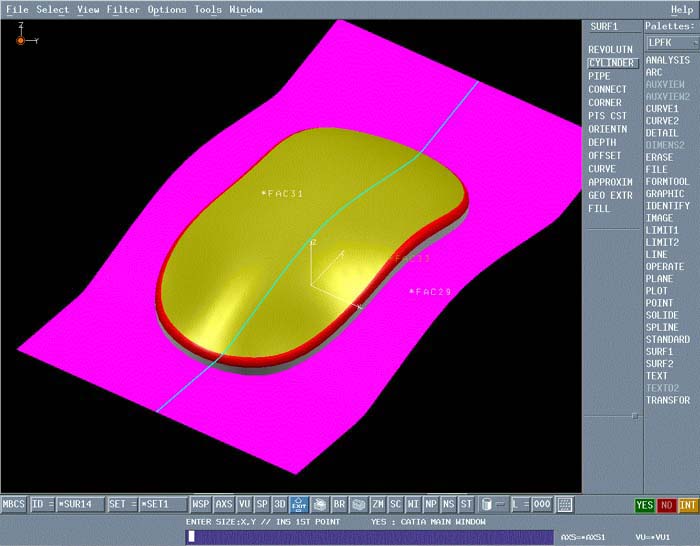The image size is (700, 546).
Task: Click the XYZ axis indicator in viewport corner
Action: 23,38
